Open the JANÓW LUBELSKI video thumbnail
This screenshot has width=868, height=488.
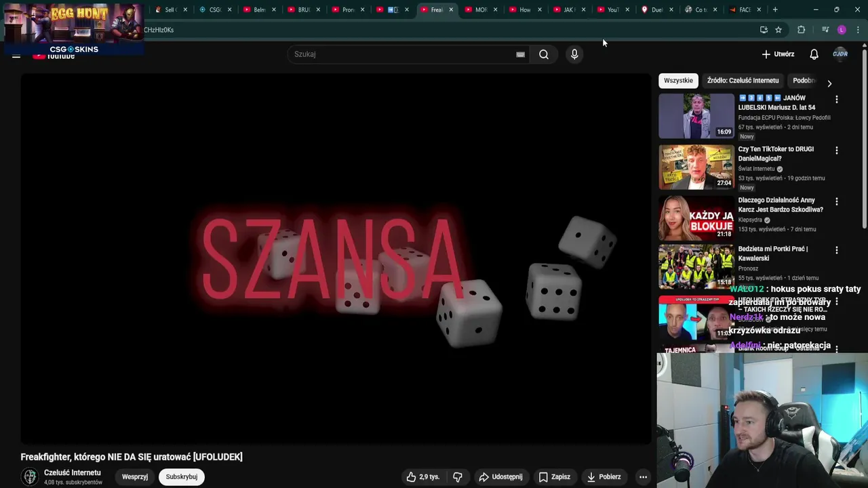click(696, 116)
